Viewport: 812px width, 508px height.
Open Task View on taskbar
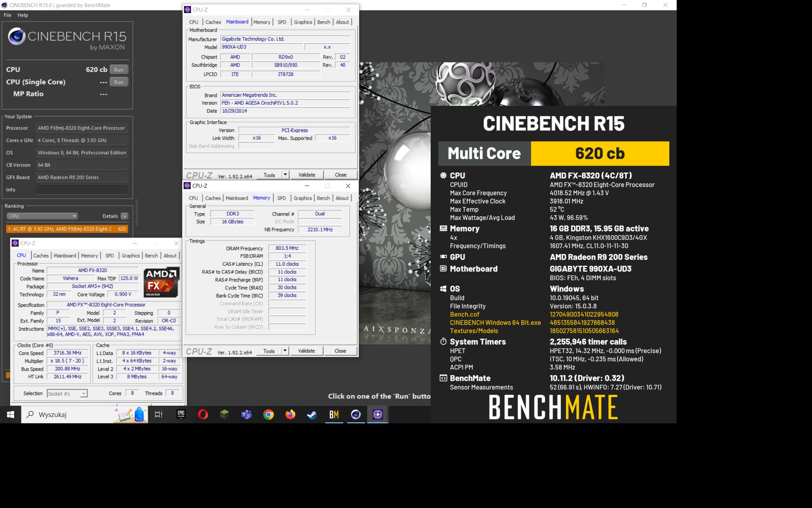tap(159, 415)
